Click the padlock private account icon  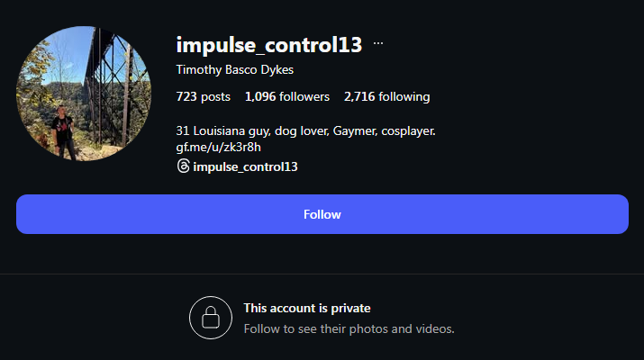(210, 318)
